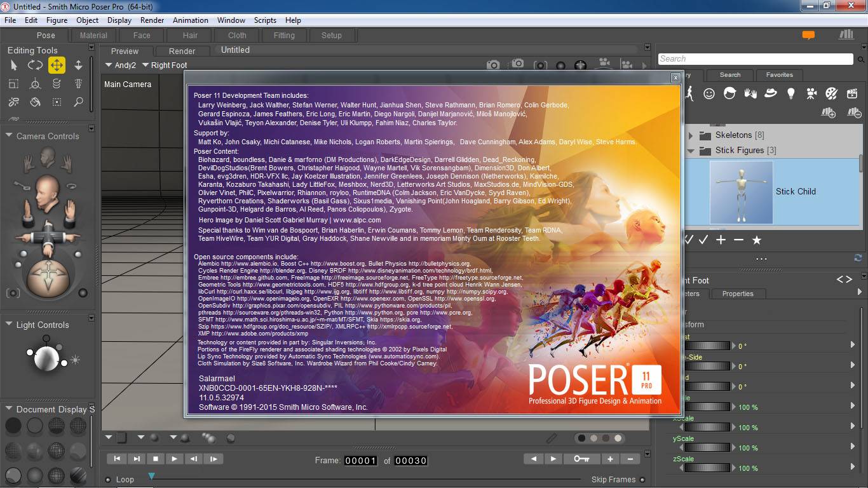Toggle the Skip Frames radio button

(642, 480)
